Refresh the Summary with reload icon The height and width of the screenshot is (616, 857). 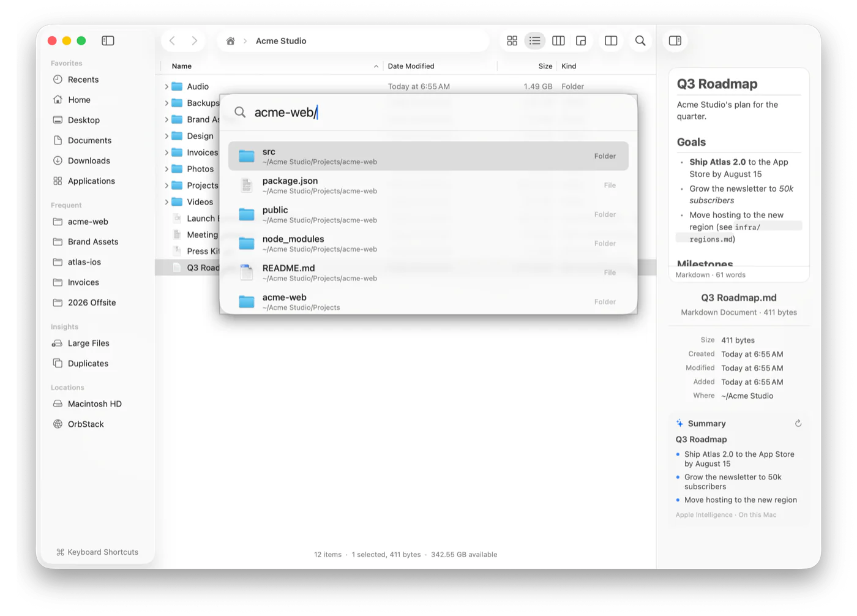click(798, 423)
